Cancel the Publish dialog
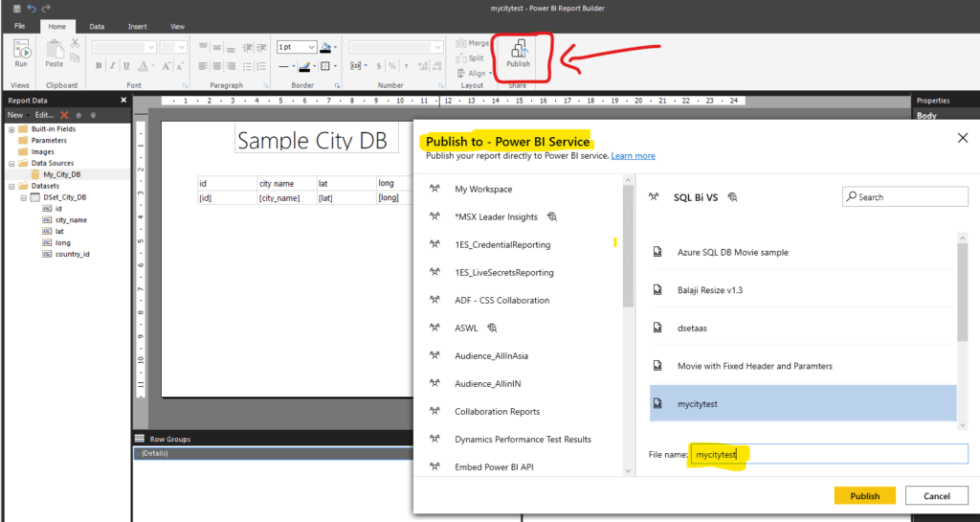980x522 pixels. click(x=936, y=496)
